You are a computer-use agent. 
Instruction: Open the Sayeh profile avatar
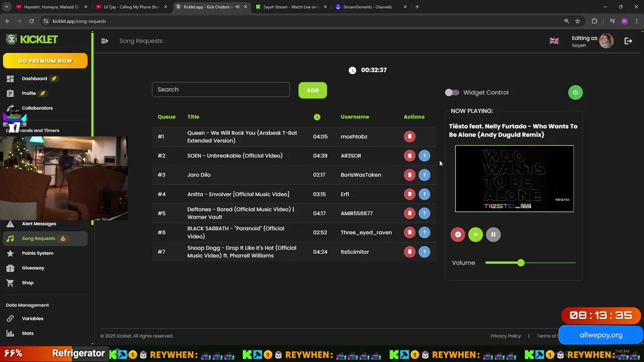coord(606,41)
